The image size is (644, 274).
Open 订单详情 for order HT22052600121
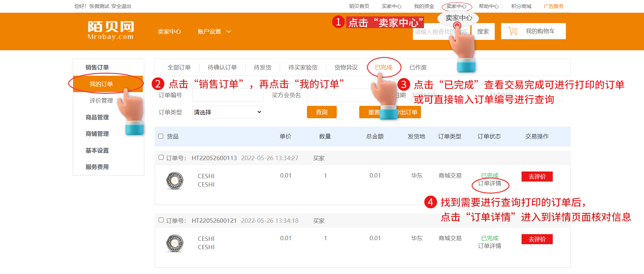489,246
